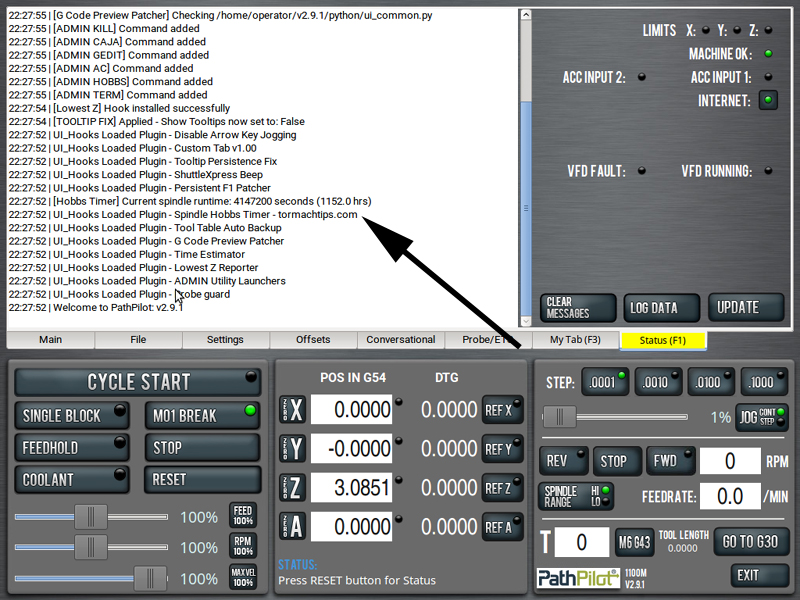Zero the Z axis position
Screen dimensions: 800x600
(292, 488)
